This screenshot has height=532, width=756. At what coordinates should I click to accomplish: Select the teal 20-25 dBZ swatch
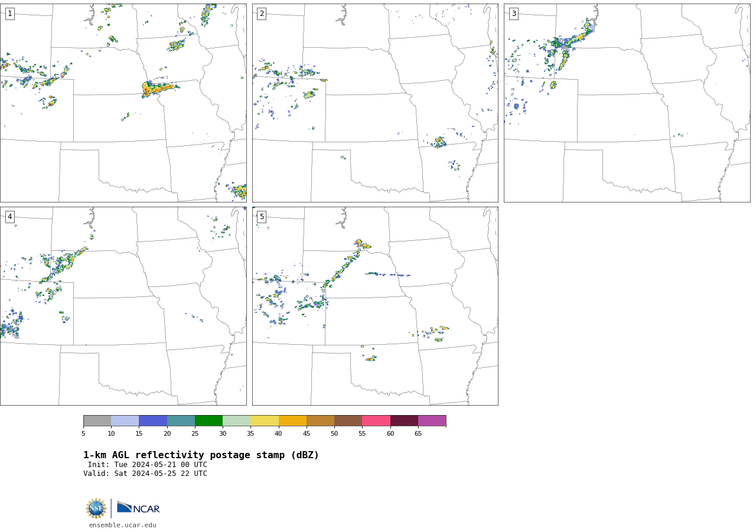(181, 421)
